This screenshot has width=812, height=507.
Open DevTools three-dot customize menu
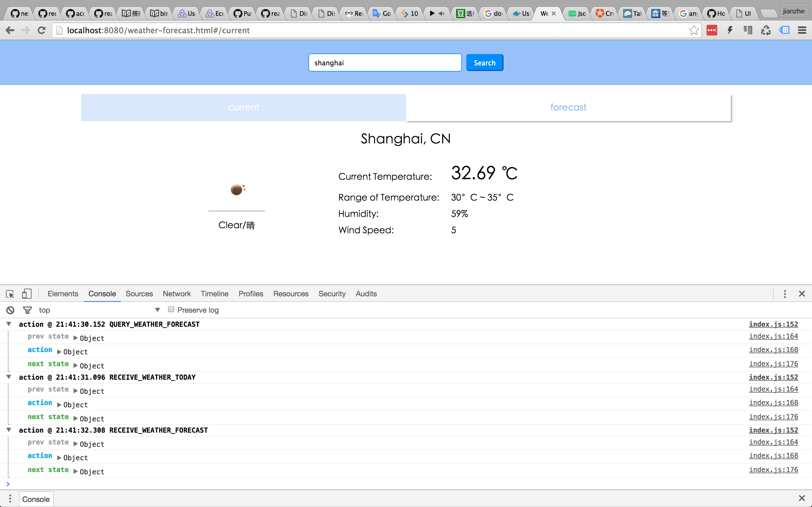(x=784, y=294)
